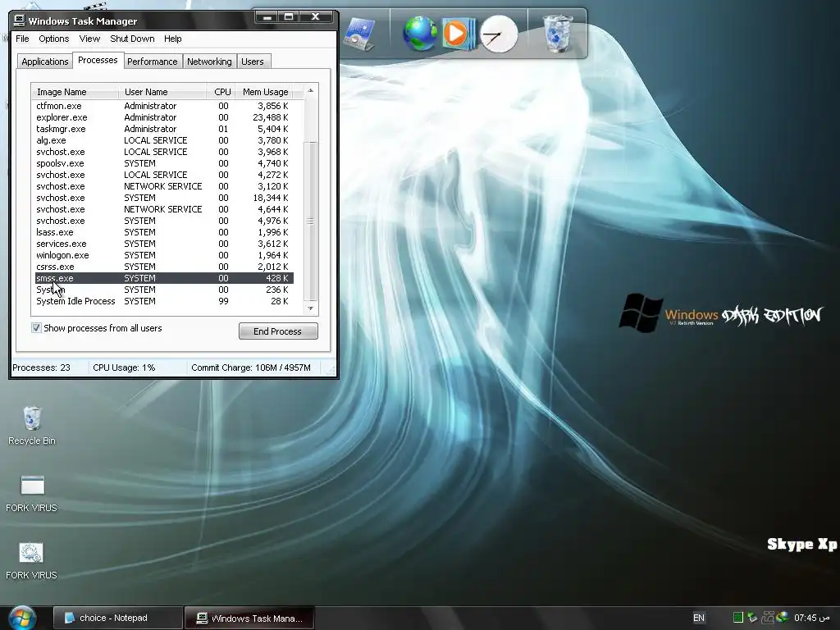840x630 pixels.
Task: Select the services.exe process row
Action: pos(164,244)
